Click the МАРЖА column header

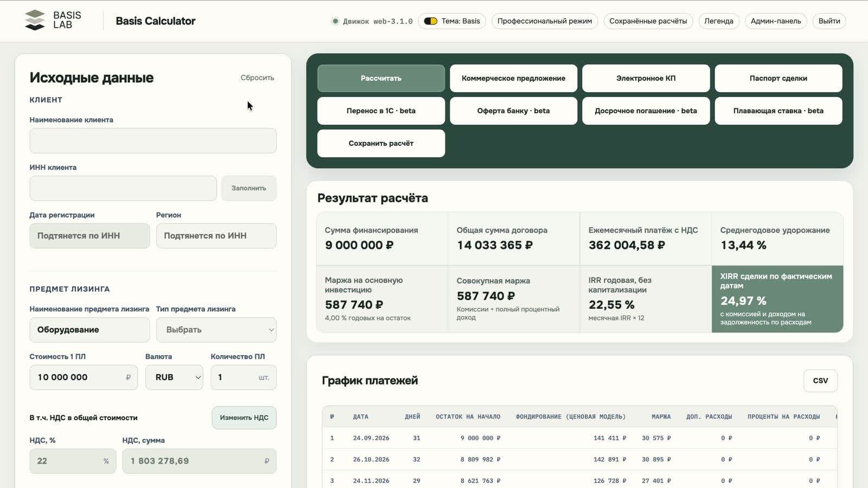point(661,417)
